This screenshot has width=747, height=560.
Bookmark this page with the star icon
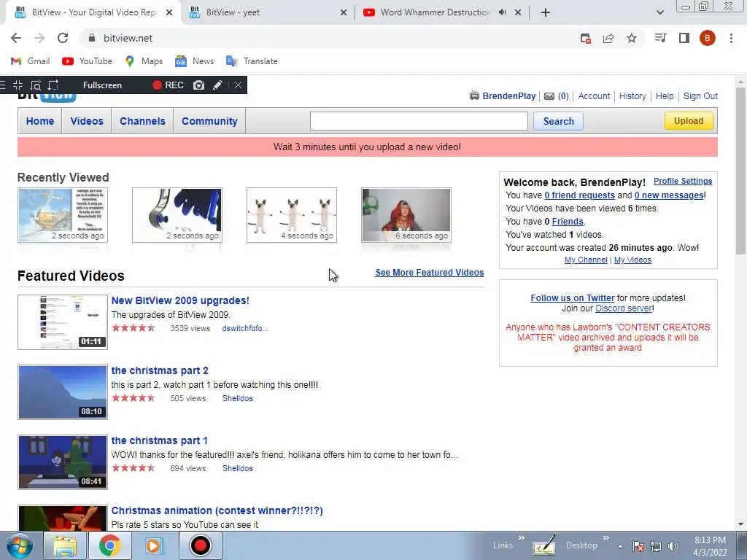tap(632, 38)
